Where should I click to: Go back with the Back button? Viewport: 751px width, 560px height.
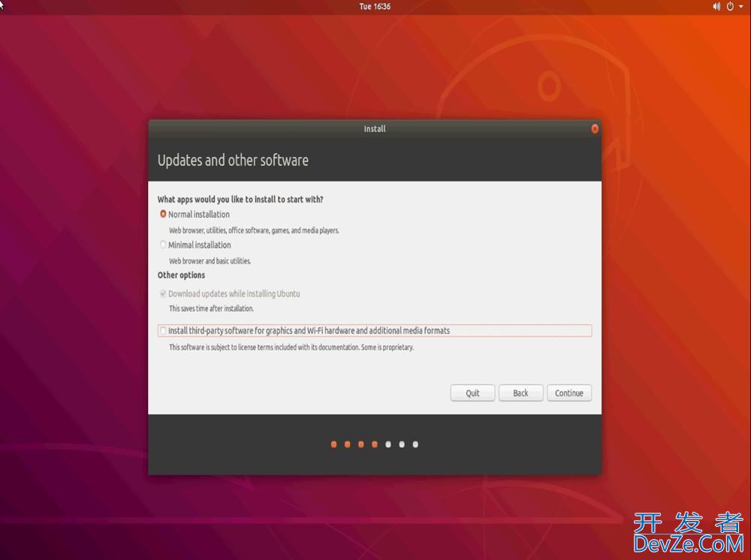(x=520, y=393)
